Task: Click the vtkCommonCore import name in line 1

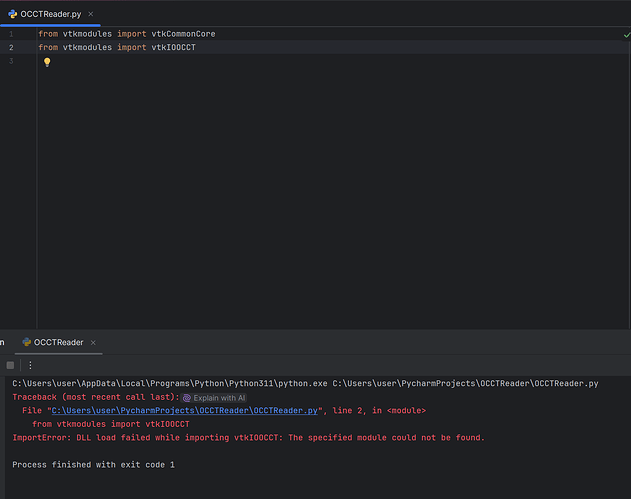Action: (183, 34)
